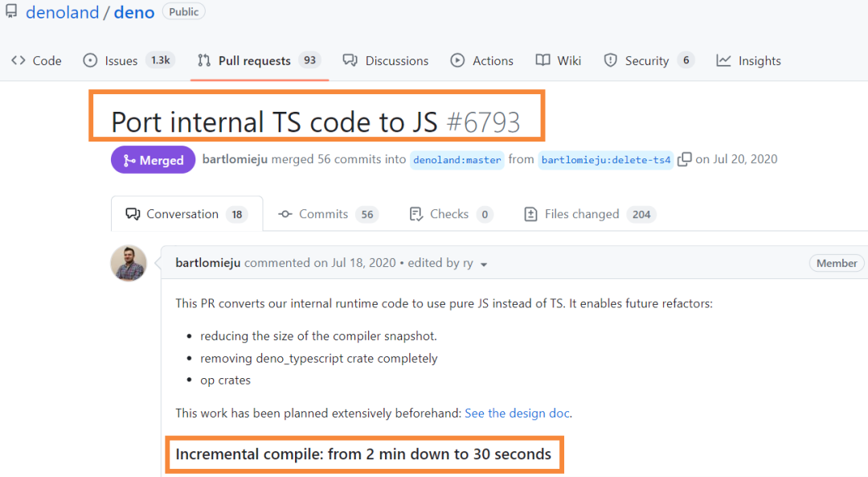
Task: Switch to the Commits tab
Action: 323,214
